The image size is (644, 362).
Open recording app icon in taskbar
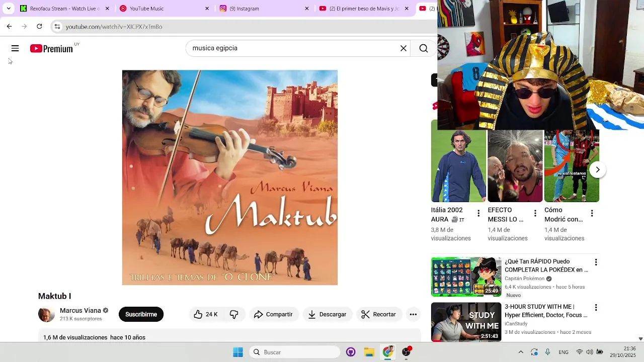tap(407, 351)
